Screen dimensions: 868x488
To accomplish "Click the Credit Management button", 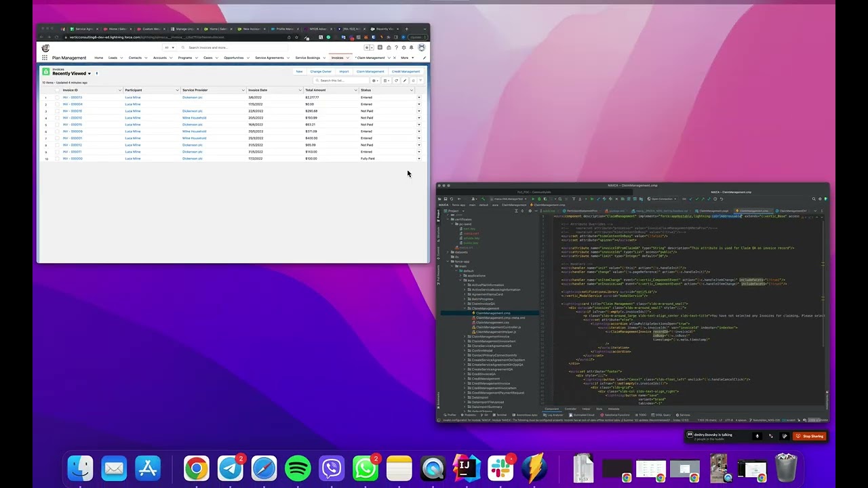I will [x=406, y=71].
